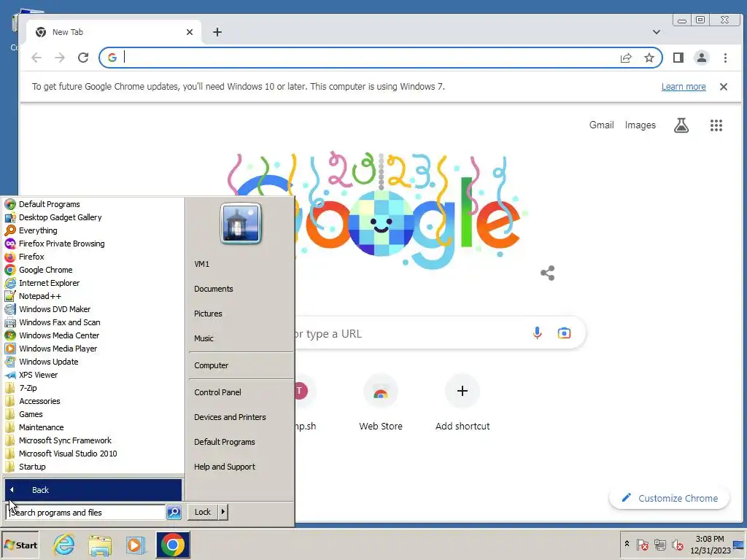747x560 pixels.
Task: Search by image with camera icon
Action: (x=564, y=332)
